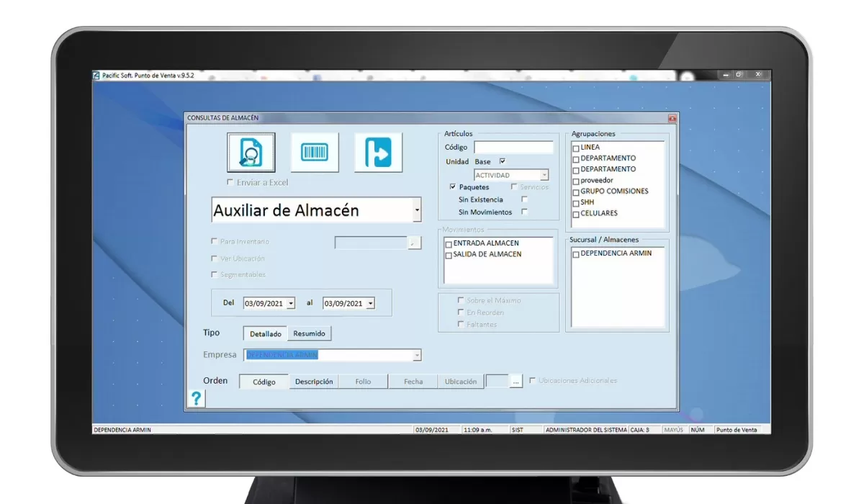Click the search/preview report icon

(x=251, y=152)
